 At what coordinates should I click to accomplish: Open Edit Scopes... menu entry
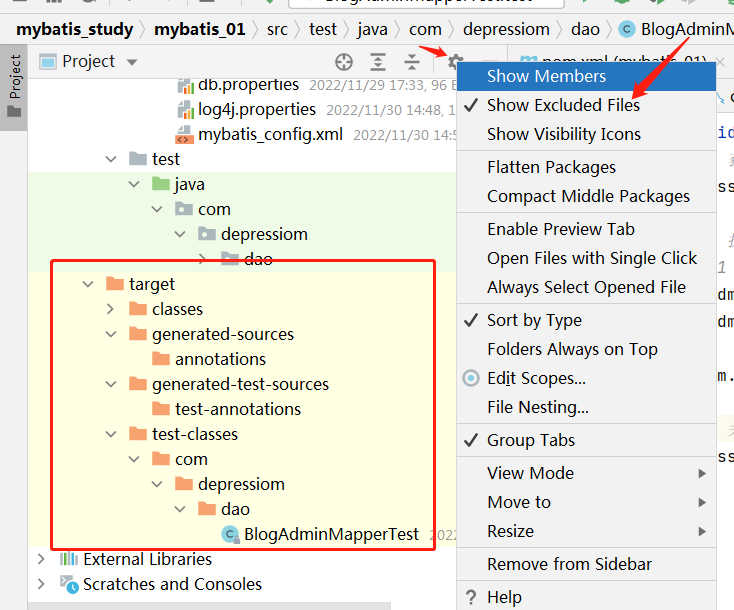point(587,378)
